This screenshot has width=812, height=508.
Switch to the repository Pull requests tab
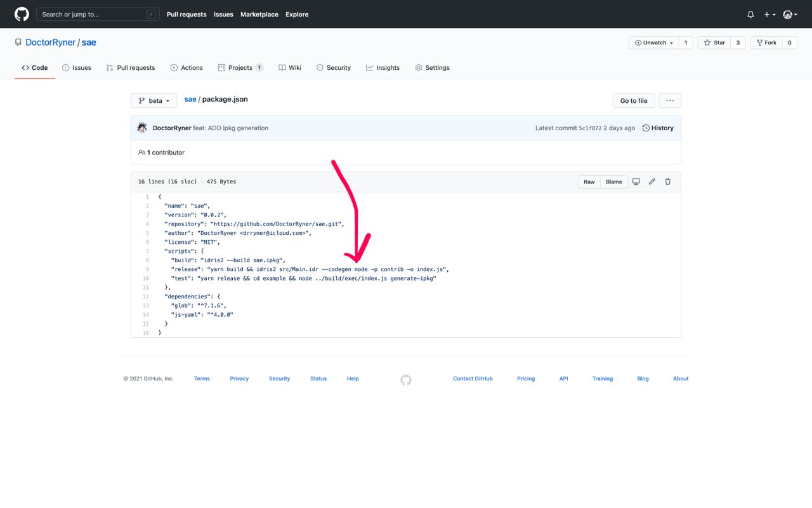131,67
